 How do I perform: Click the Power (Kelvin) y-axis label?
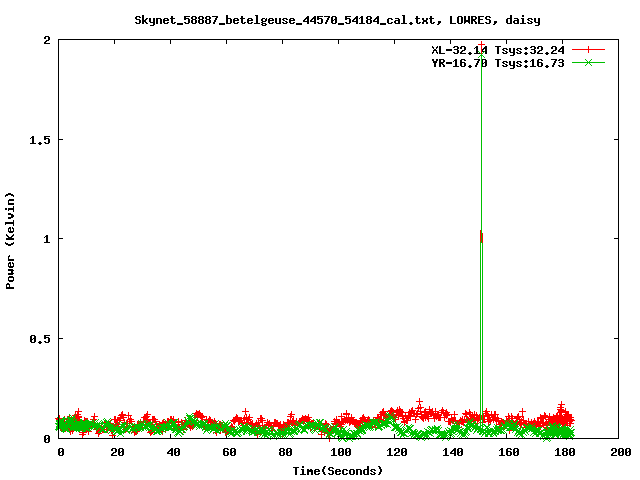point(10,241)
